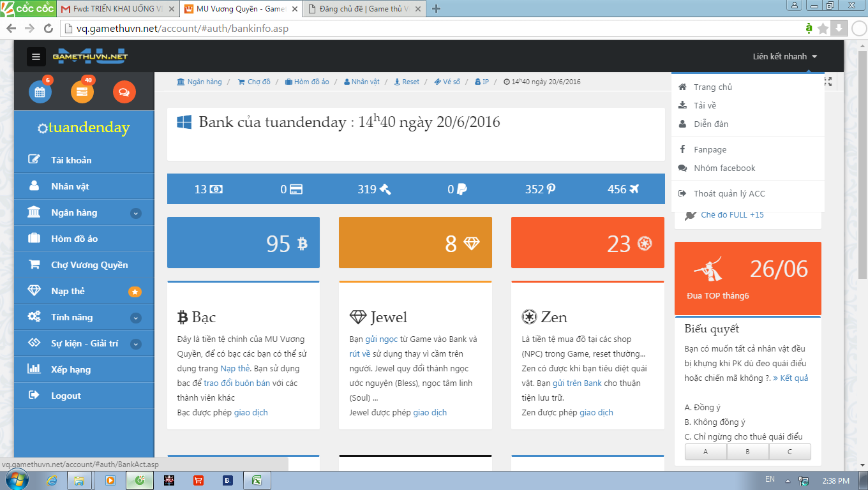
Task: Choose Trang chủ from the quick links menu
Action: 712,87
